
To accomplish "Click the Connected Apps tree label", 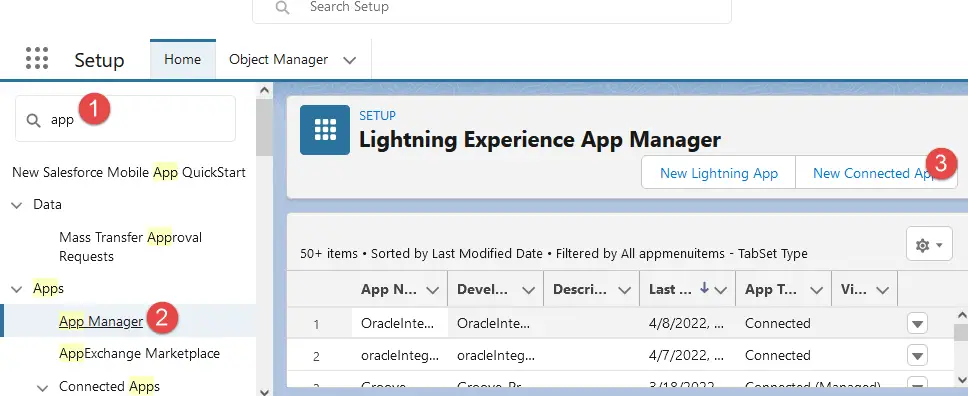I will pos(109,386).
